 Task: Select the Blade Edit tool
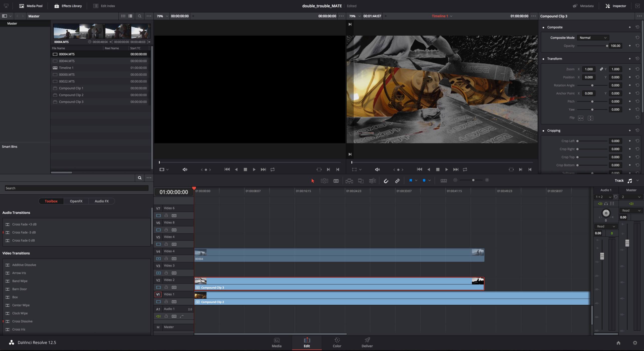pos(336,181)
